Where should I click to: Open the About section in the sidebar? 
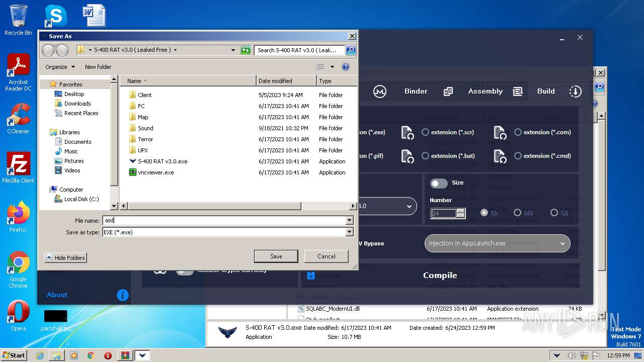click(x=57, y=295)
